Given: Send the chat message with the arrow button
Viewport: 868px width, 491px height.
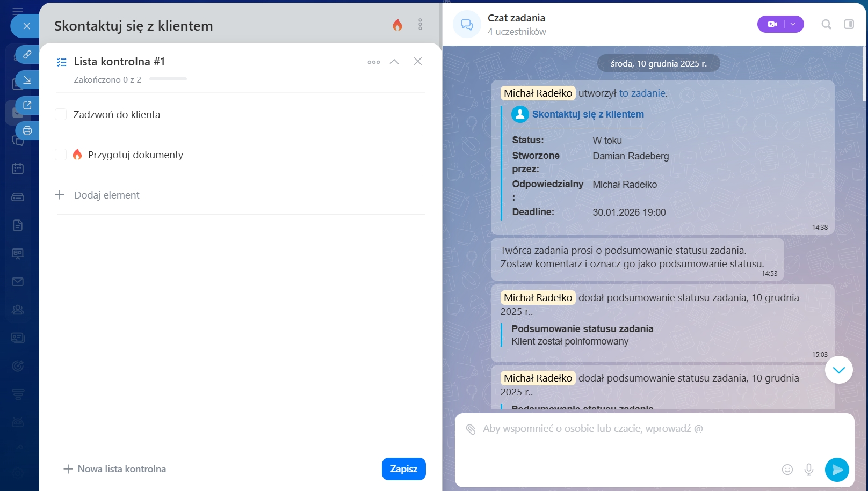Looking at the screenshot, I should pos(837,470).
